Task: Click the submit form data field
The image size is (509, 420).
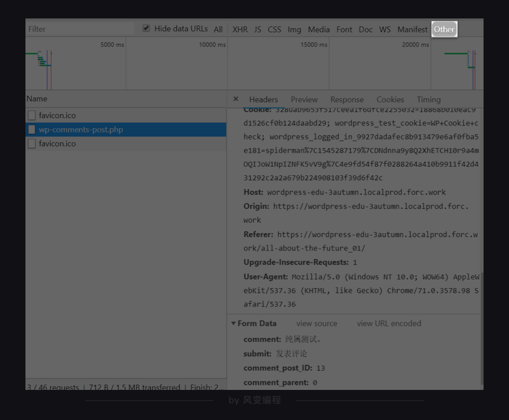Action: point(275,353)
